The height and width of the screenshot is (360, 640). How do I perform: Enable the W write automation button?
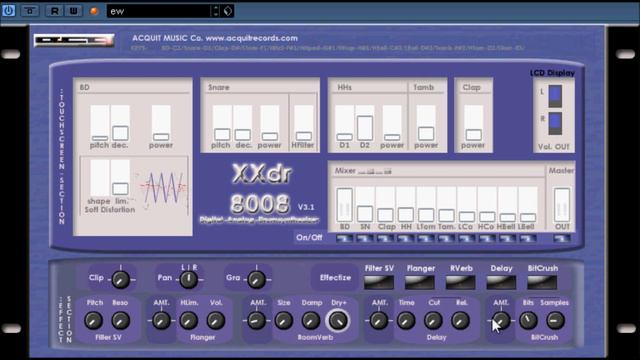click(x=73, y=11)
